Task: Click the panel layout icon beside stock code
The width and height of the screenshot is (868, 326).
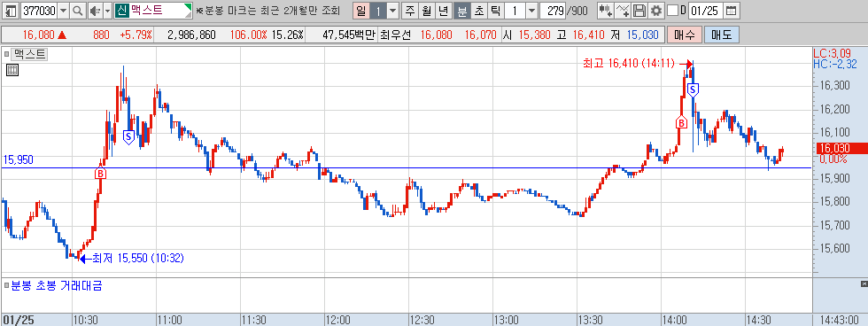Action: (x=10, y=10)
